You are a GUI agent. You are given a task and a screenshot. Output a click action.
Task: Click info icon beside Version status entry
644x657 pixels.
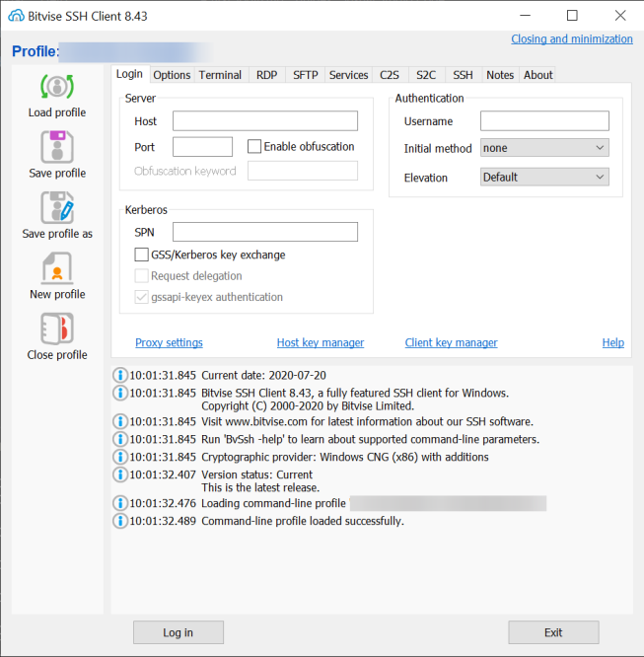[x=120, y=474]
